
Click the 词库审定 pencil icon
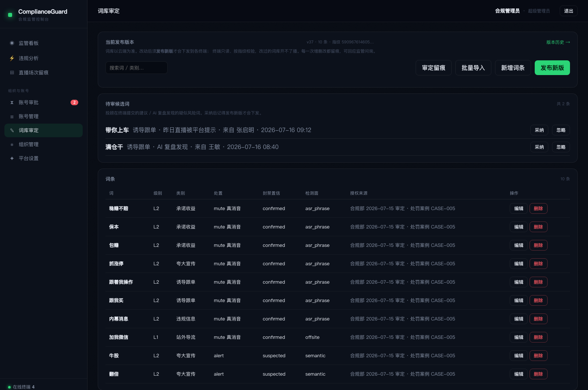[x=12, y=130]
